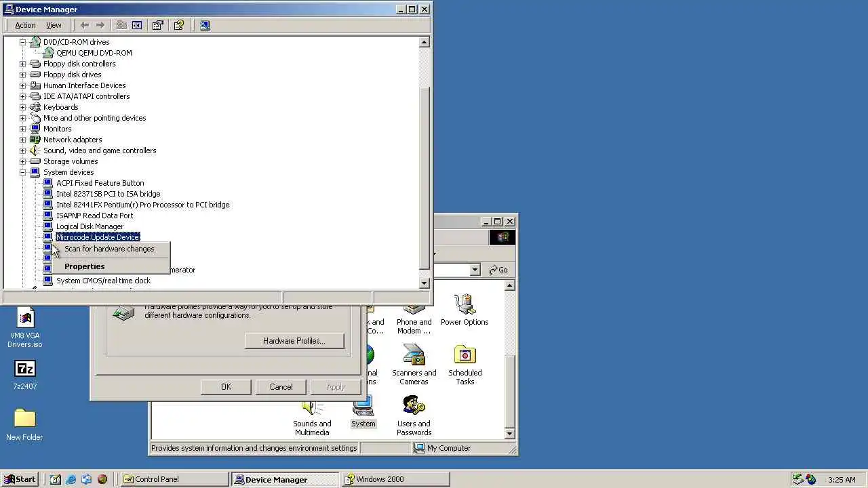The width and height of the screenshot is (868, 488).
Task: Open Power Options in Control Panel
Action: click(x=465, y=310)
